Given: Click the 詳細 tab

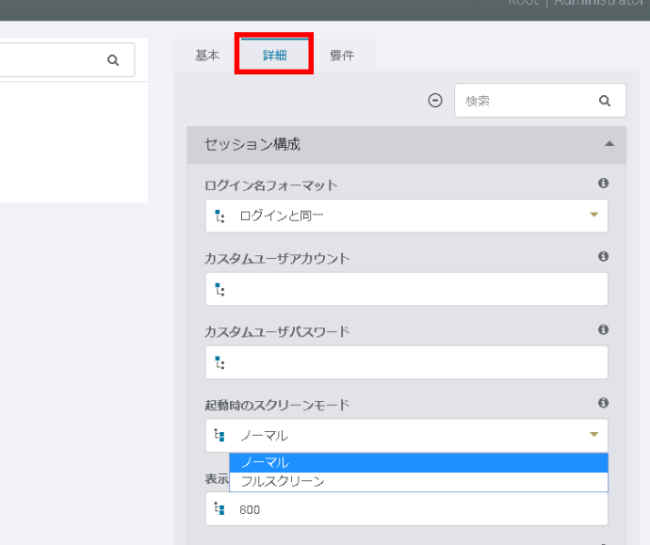Looking at the screenshot, I should (274, 55).
